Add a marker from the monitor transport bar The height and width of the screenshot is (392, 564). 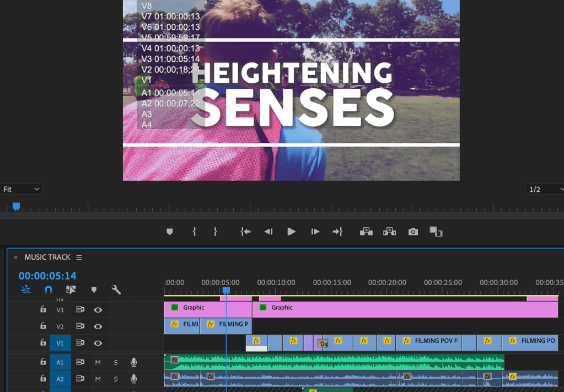coord(170,232)
